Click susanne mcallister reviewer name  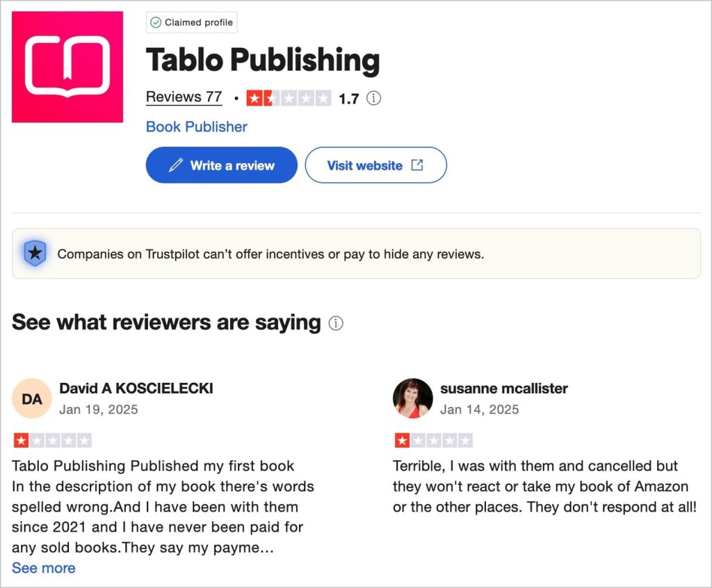pyautogui.click(x=503, y=389)
